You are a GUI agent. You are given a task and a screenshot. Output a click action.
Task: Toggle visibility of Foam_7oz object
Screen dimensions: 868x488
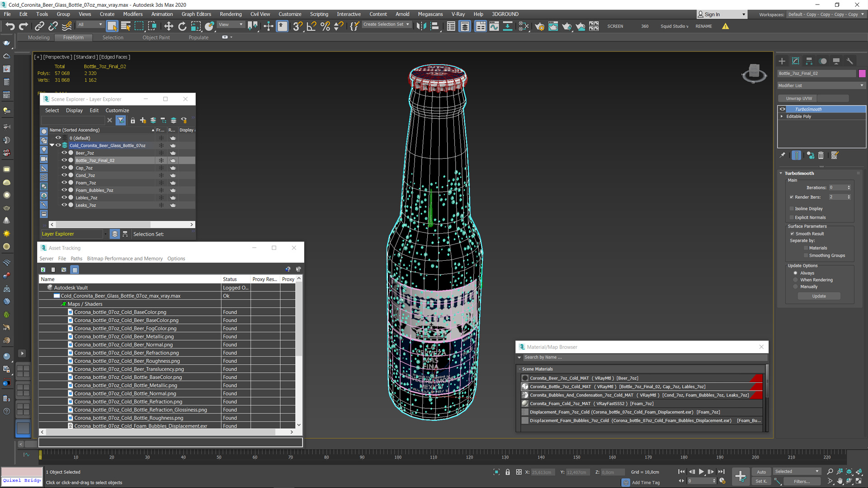click(64, 183)
